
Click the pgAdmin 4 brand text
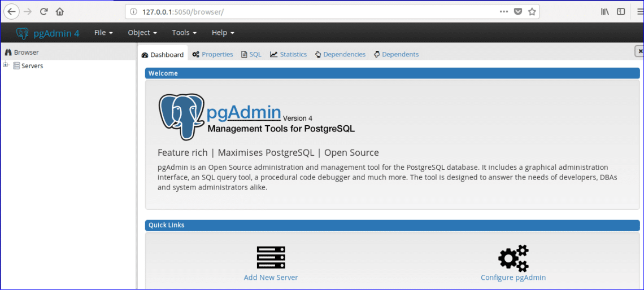point(56,33)
